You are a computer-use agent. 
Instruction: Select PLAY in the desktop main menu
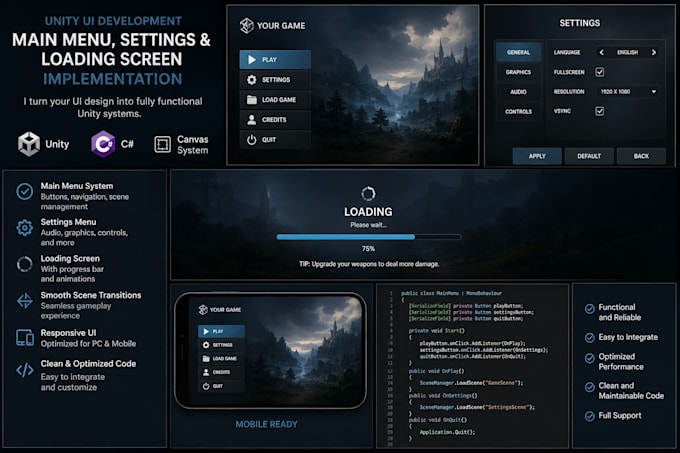pos(275,60)
